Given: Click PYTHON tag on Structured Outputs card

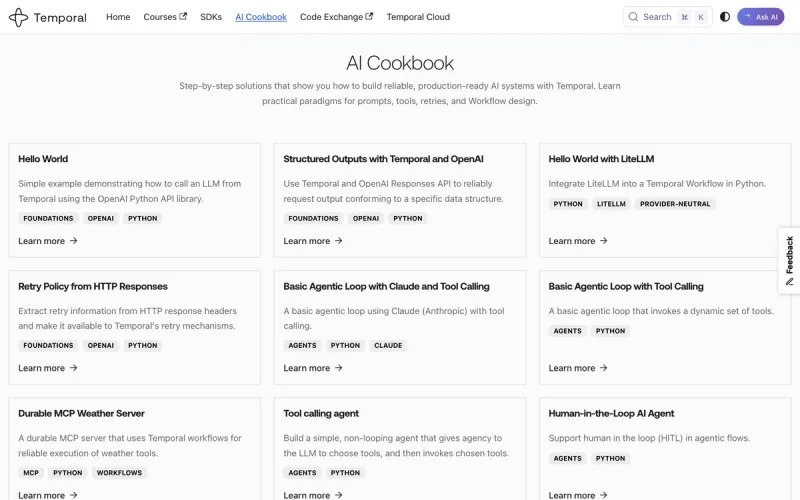Looking at the screenshot, I should click(x=408, y=218).
